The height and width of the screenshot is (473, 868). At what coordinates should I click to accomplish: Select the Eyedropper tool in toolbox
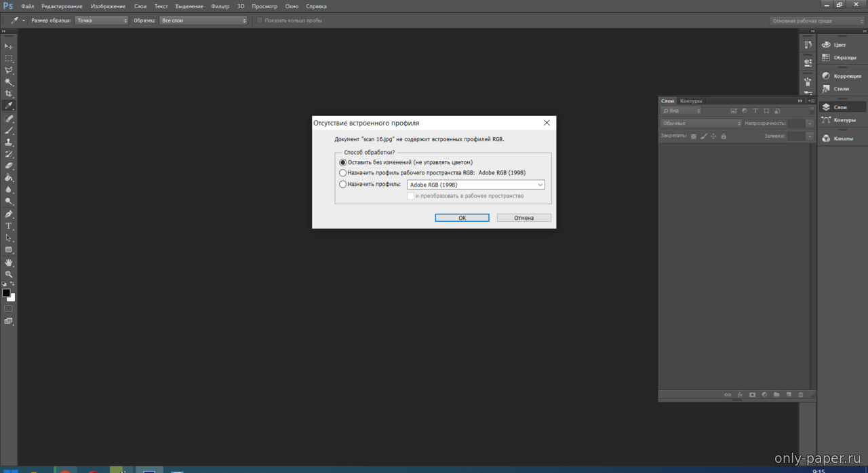(x=9, y=106)
